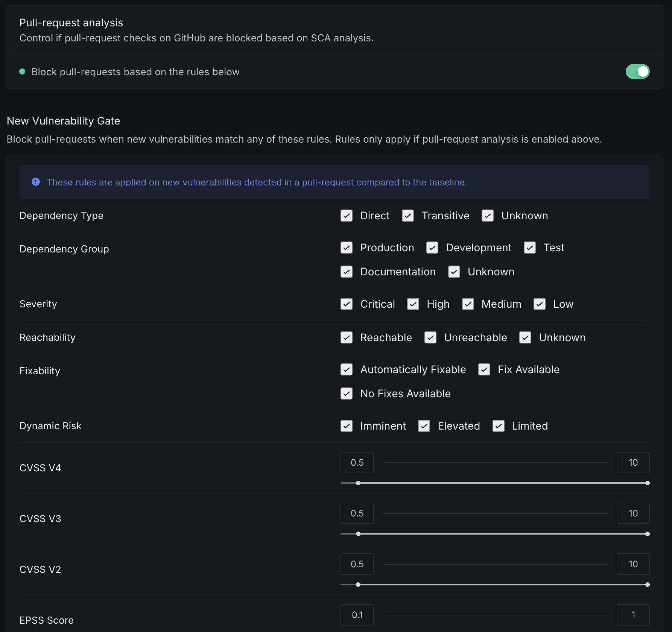Uncheck the Test dependency group checkbox

[529, 248]
